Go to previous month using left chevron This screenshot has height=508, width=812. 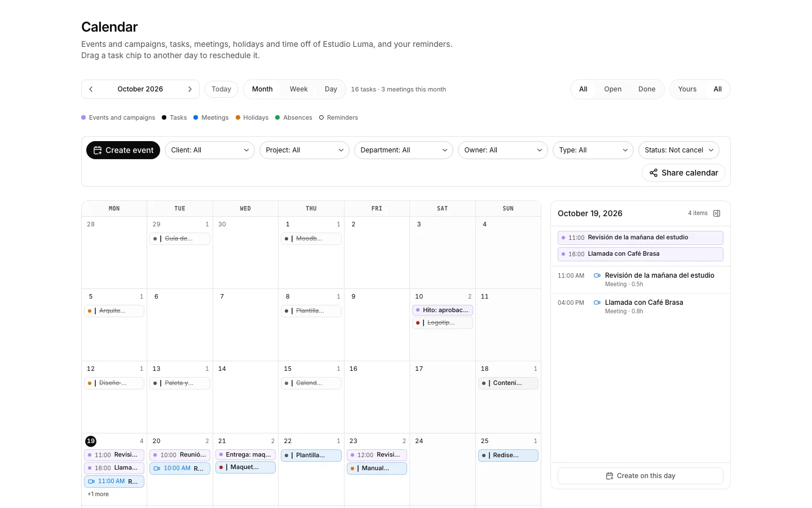91,89
